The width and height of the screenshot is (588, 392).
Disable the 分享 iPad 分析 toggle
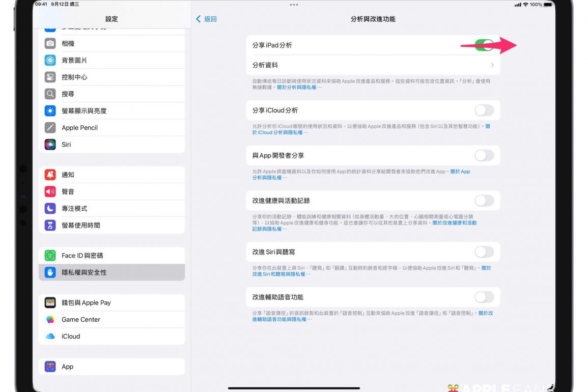coord(484,45)
